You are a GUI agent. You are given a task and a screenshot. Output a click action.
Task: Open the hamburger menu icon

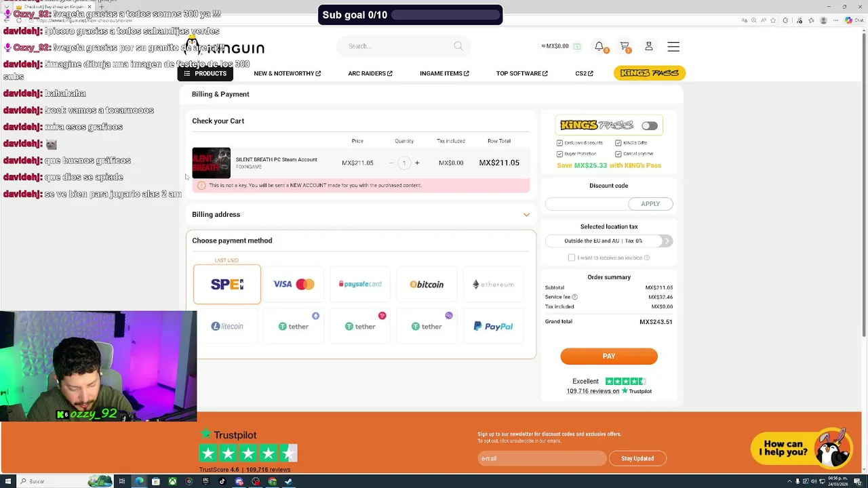[x=673, y=46]
